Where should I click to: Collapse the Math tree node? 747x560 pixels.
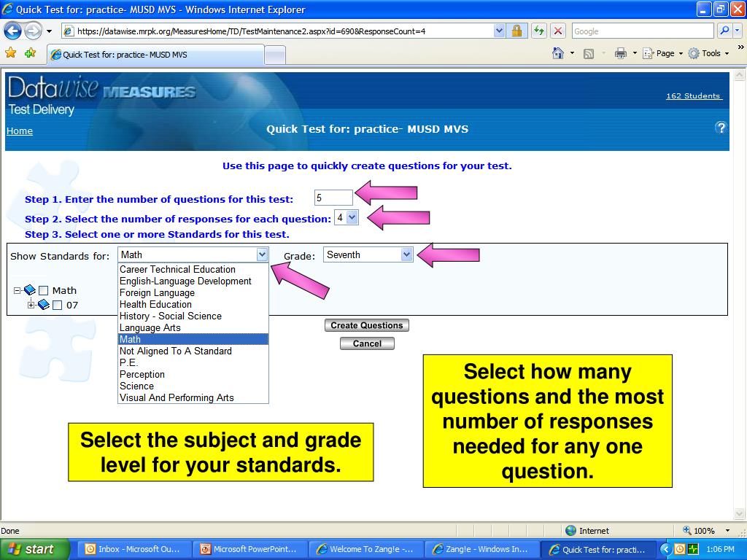coord(18,290)
